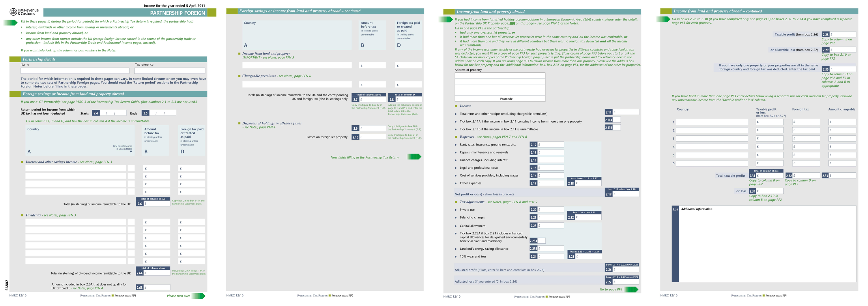Click box 2.6, total income remittable to the UK
This screenshot has height=306, width=868.
pos(157,204)
